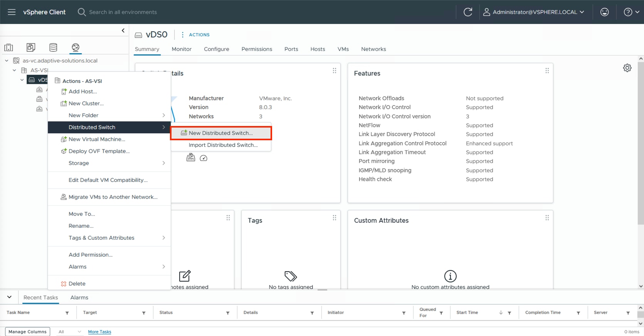Click the main content vertical scrollbar
This screenshot has height=336, width=644.
641,143
